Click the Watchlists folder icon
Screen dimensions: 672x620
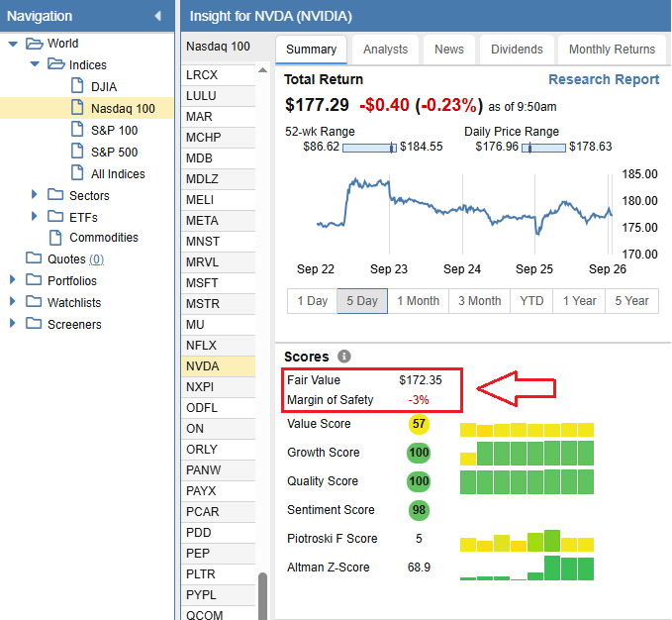tap(34, 303)
